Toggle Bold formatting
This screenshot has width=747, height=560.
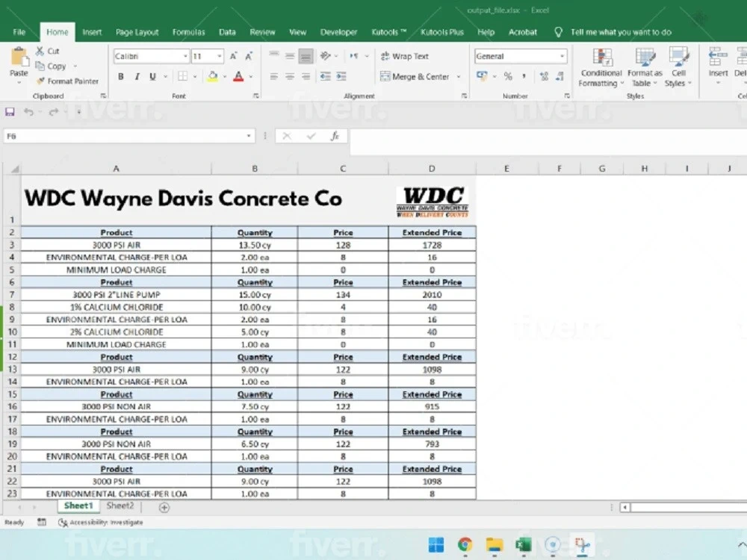pos(121,76)
